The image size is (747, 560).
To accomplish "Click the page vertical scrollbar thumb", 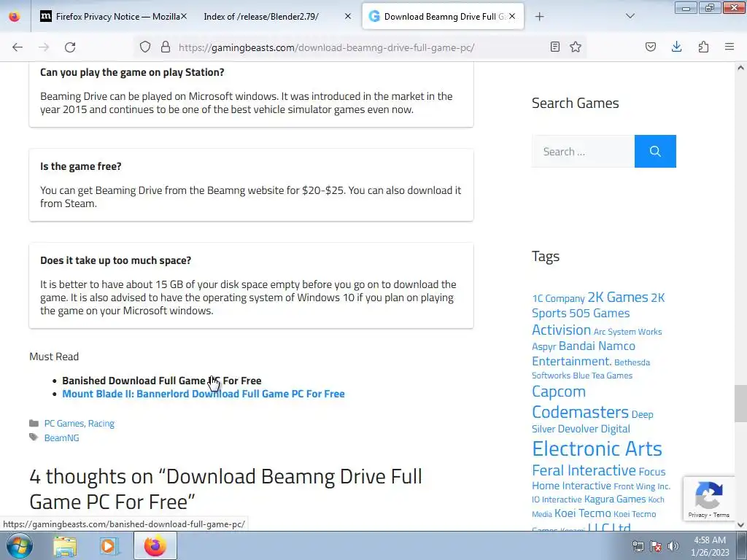I will click(x=740, y=403).
